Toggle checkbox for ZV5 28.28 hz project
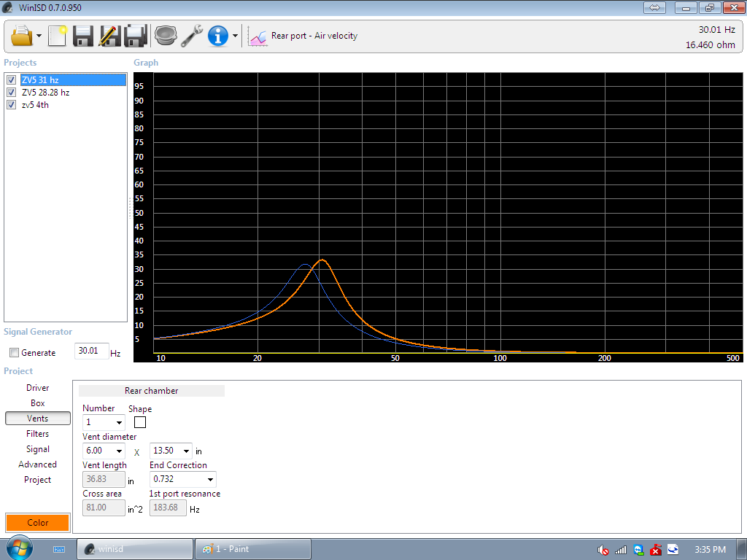747x560 pixels. click(x=12, y=93)
